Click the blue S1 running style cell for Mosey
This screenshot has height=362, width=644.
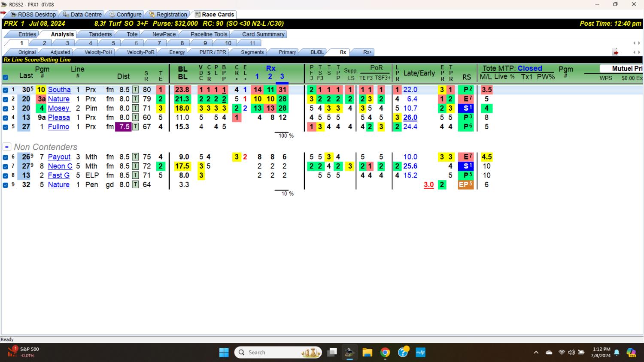coord(467,108)
